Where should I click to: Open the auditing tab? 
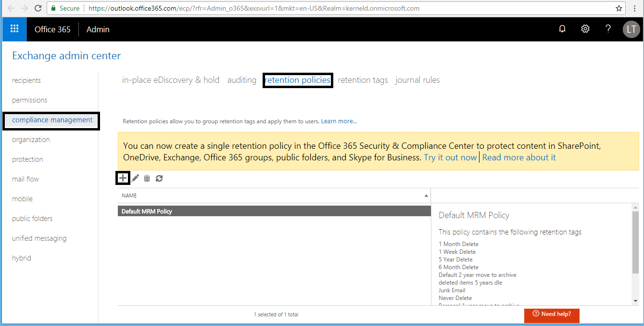click(242, 80)
